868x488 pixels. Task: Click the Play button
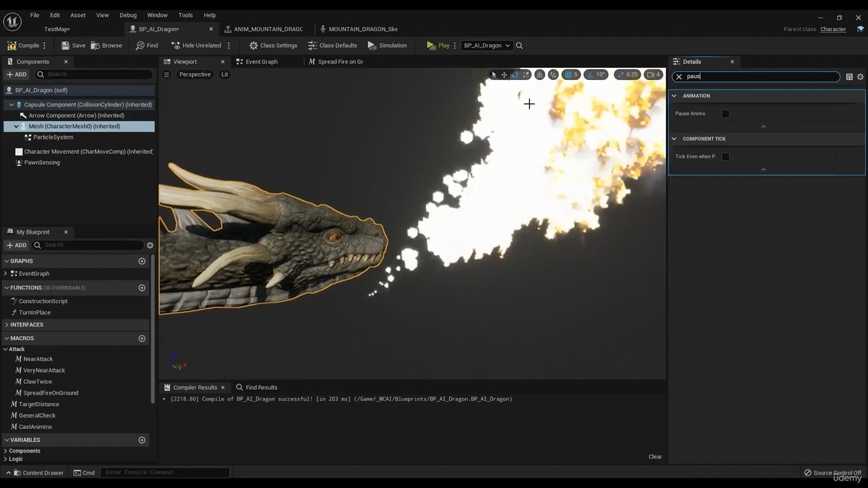tap(437, 45)
